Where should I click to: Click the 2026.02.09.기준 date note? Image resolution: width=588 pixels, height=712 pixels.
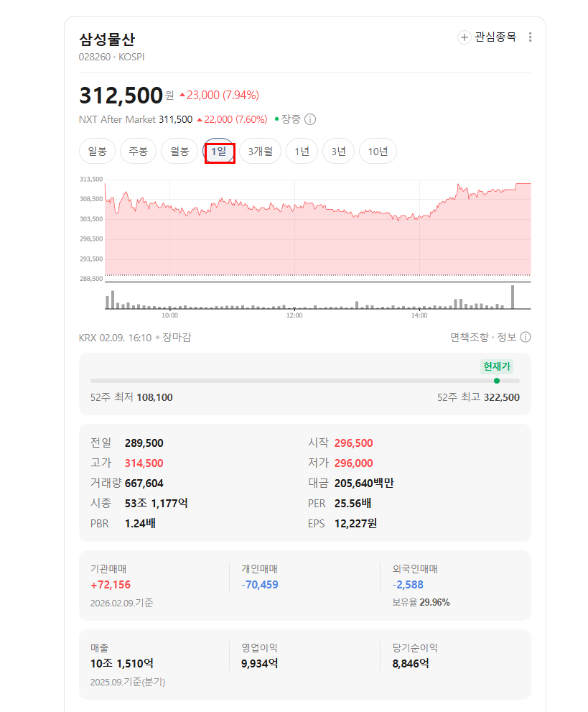[121, 603]
